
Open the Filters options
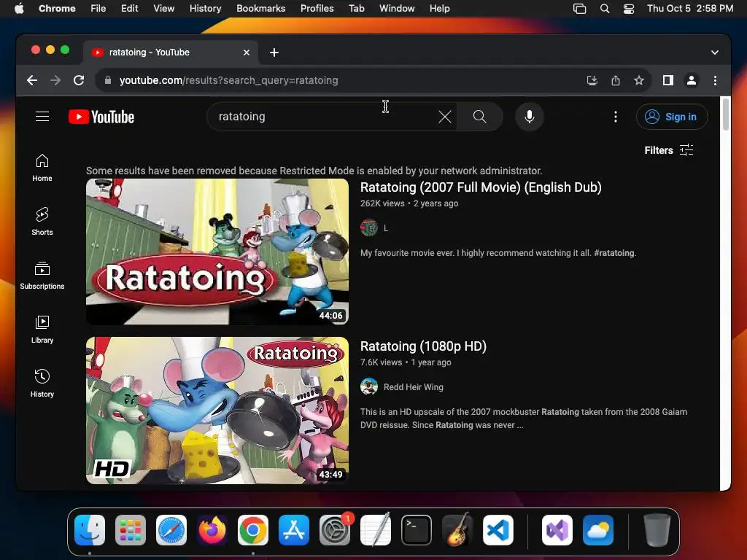(669, 150)
